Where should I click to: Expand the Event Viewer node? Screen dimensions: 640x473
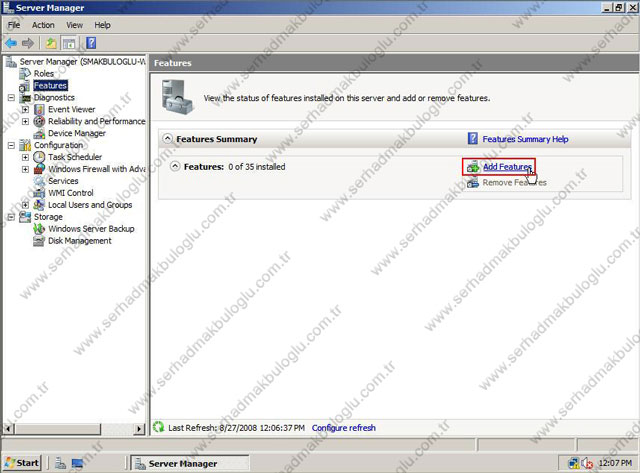tap(25, 109)
